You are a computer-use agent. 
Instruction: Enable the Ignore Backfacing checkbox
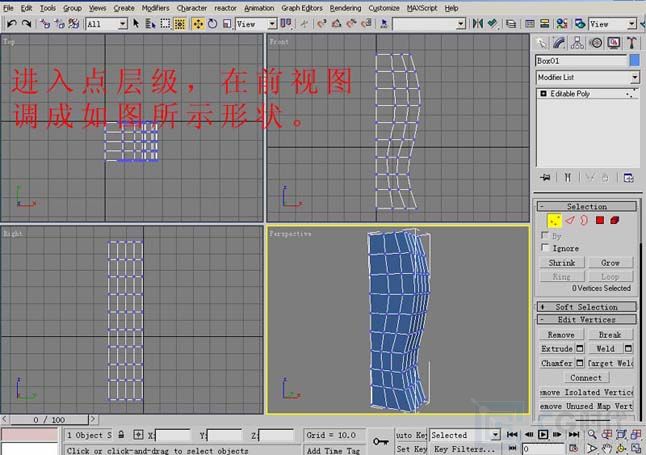click(x=545, y=248)
